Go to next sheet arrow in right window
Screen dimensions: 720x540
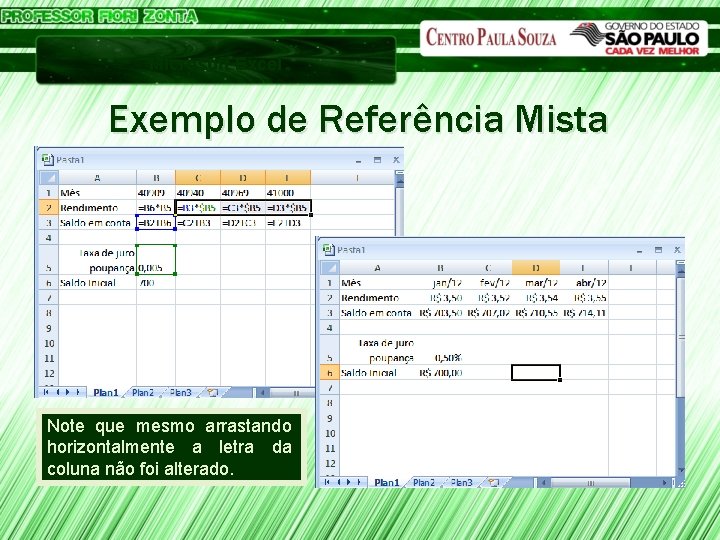[x=349, y=482]
